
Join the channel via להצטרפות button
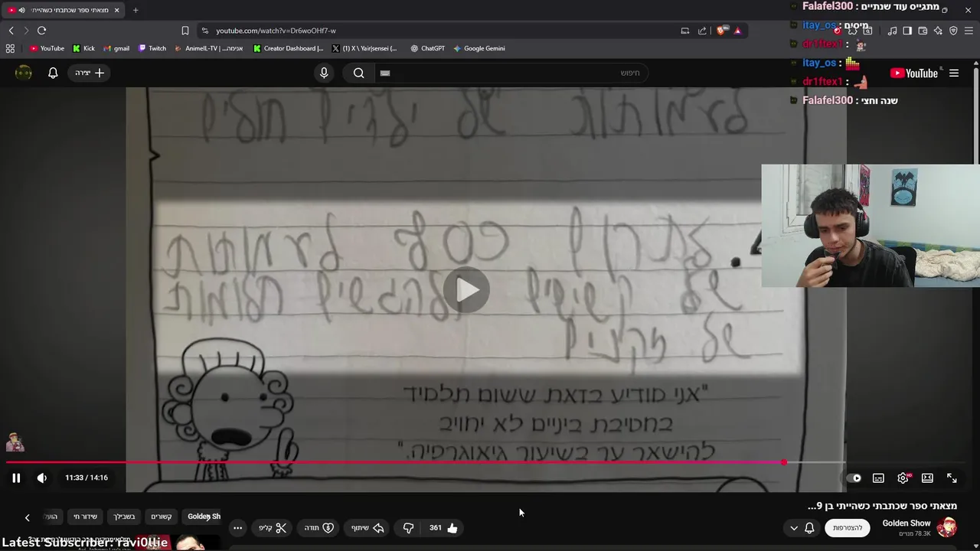coord(848,528)
